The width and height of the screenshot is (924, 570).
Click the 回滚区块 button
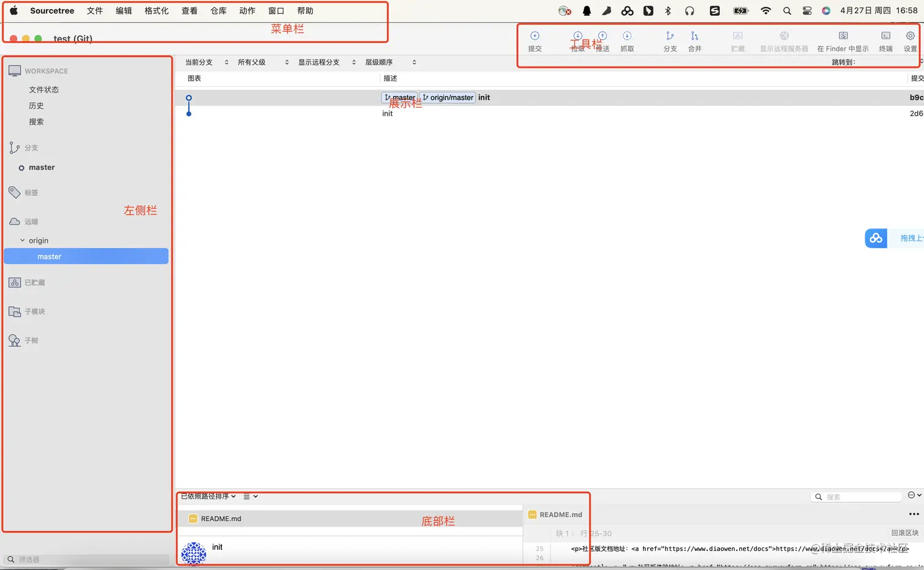tap(905, 533)
